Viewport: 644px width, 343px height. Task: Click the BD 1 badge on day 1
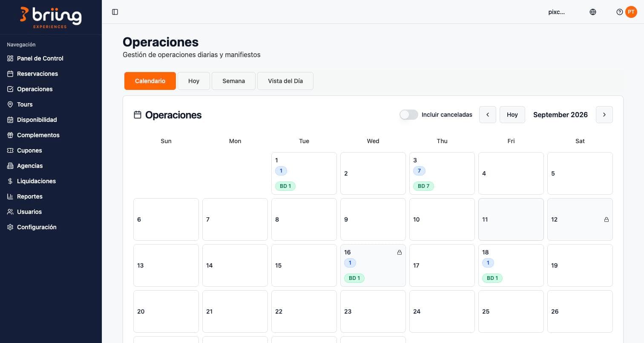[285, 186]
